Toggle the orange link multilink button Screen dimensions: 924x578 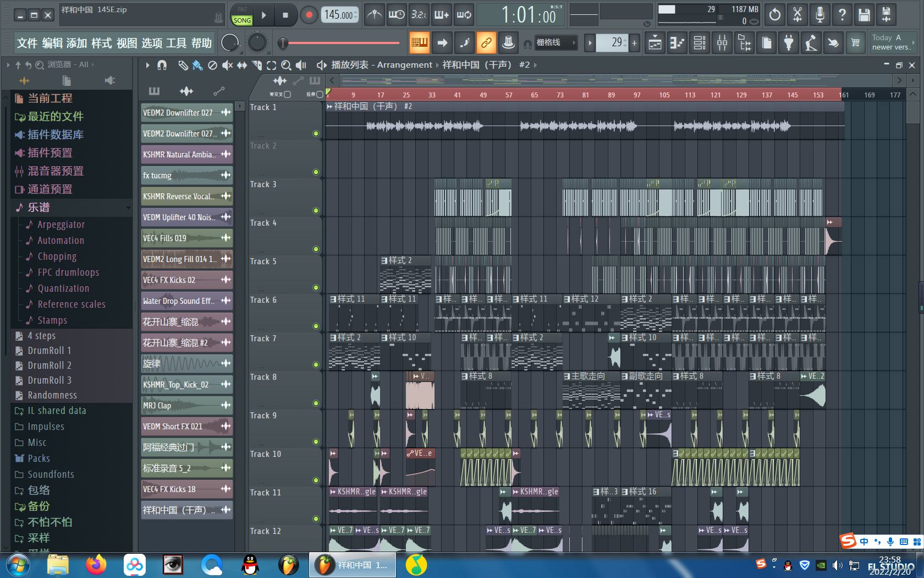(x=486, y=42)
